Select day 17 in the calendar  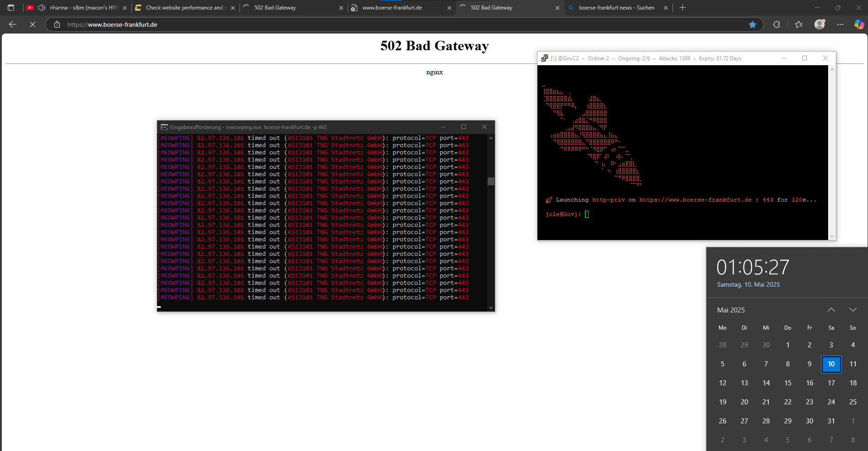[x=831, y=383]
